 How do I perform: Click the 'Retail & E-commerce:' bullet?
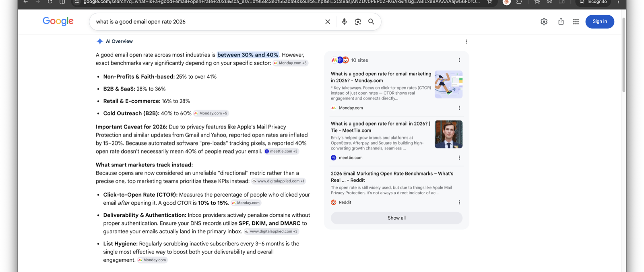point(132,101)
